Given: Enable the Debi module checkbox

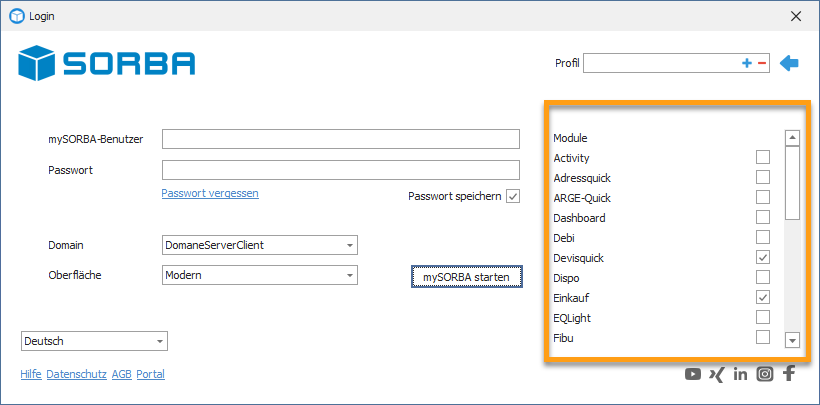Looking at the screenshot, I should click(763, 237).
